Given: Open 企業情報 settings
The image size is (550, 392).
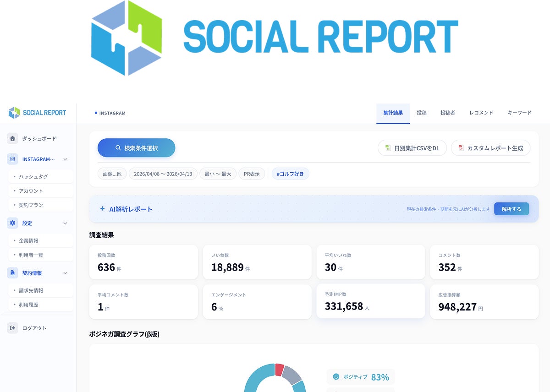Looking at the screenshot, I should click(x=41, y=240).
